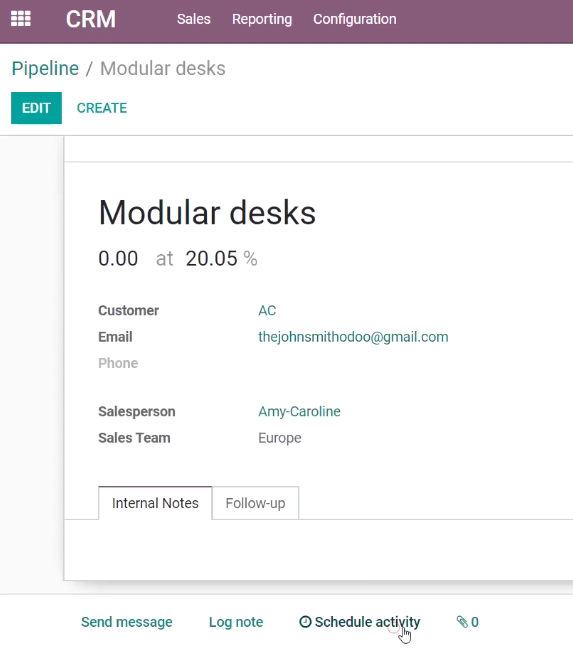Switch to the Internal Notes tab
Screen dimensions: 573x660
(x=155, y=503)
